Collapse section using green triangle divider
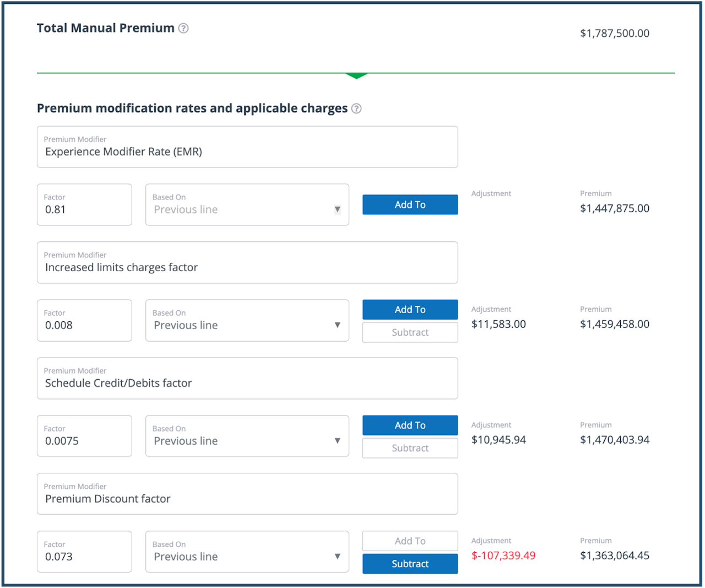 pyautogui.click(x=356, y=75)
